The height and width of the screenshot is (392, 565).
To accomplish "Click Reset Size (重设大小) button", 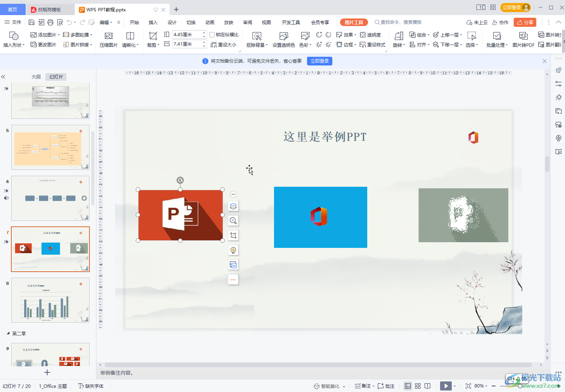I will tap(223, 45).
